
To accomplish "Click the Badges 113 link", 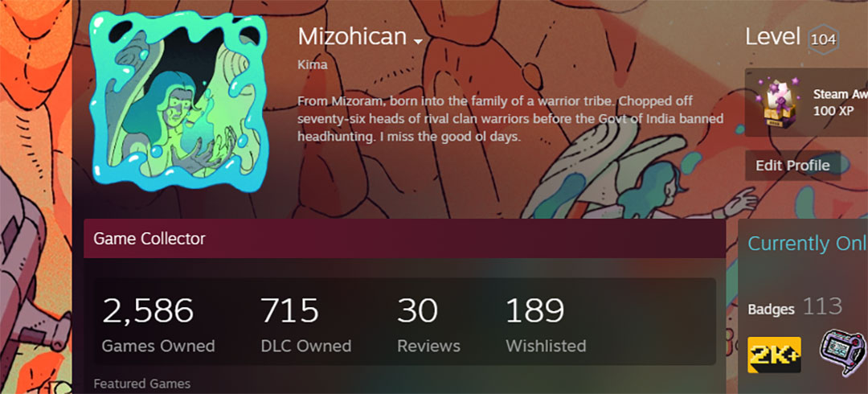I will (795, 307).
